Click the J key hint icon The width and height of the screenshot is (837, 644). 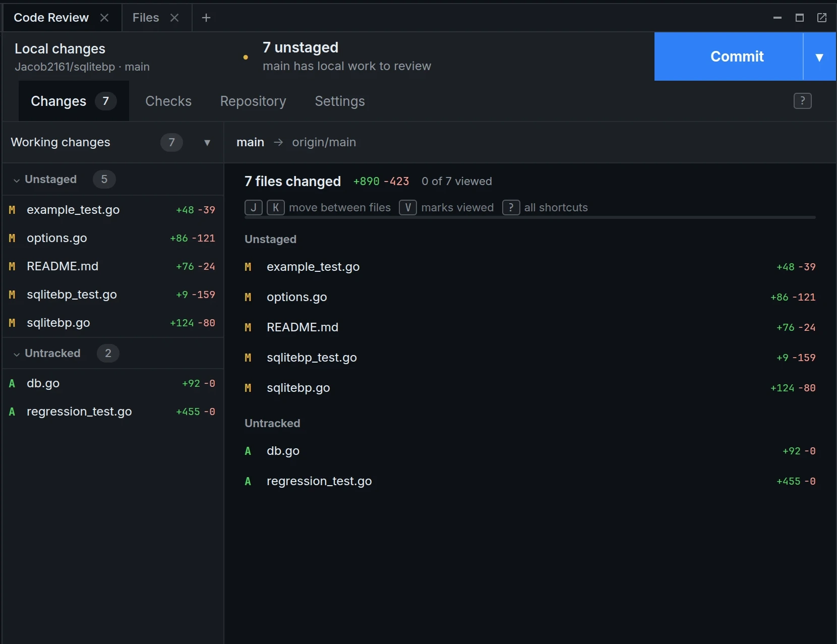tap(254, 207)
